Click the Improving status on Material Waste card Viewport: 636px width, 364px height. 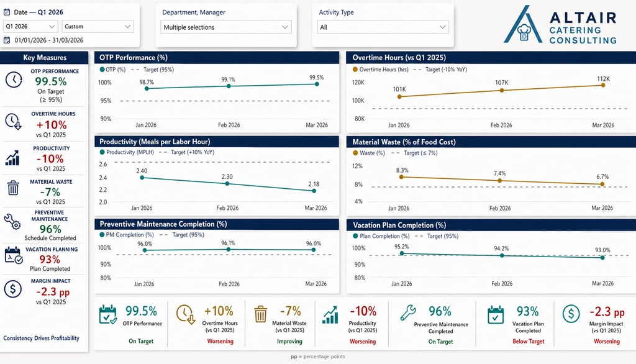289,341
